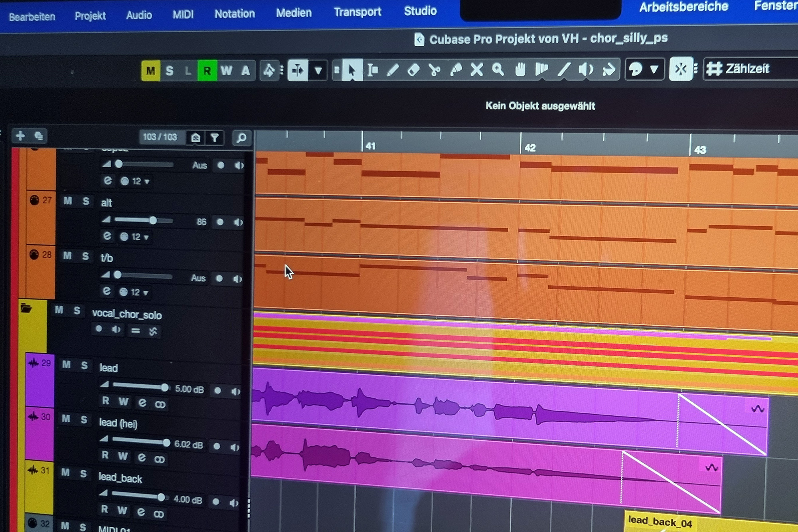Open the Transport menu
Image resolution: width=798 pixels, height=532 pixels.
click(358, 12)
